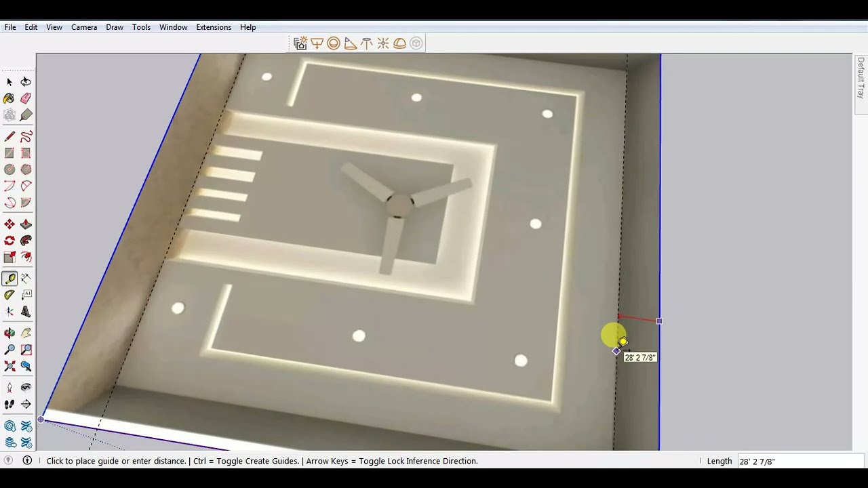Choose the Scale tool
The height and width of the screenshot is (488, 868).
pyautogui.click(x=9, y=257)
